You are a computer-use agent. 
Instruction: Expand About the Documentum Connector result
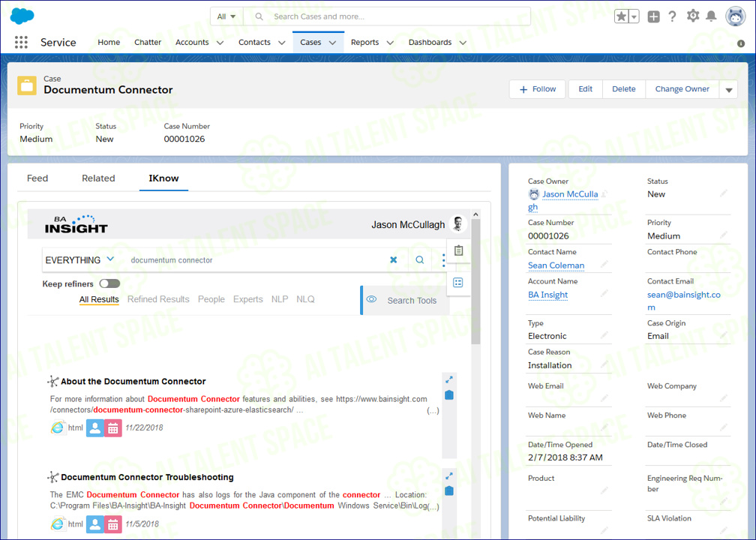[448, 380]
